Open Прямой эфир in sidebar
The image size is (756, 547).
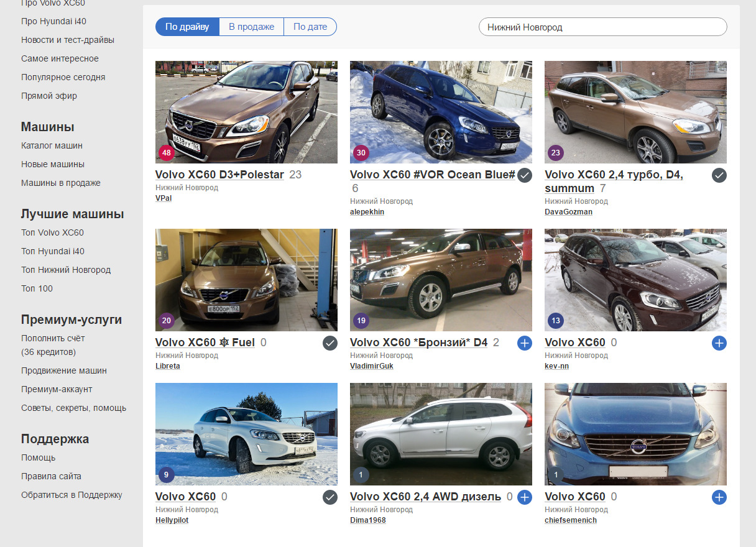click(49, 96)
